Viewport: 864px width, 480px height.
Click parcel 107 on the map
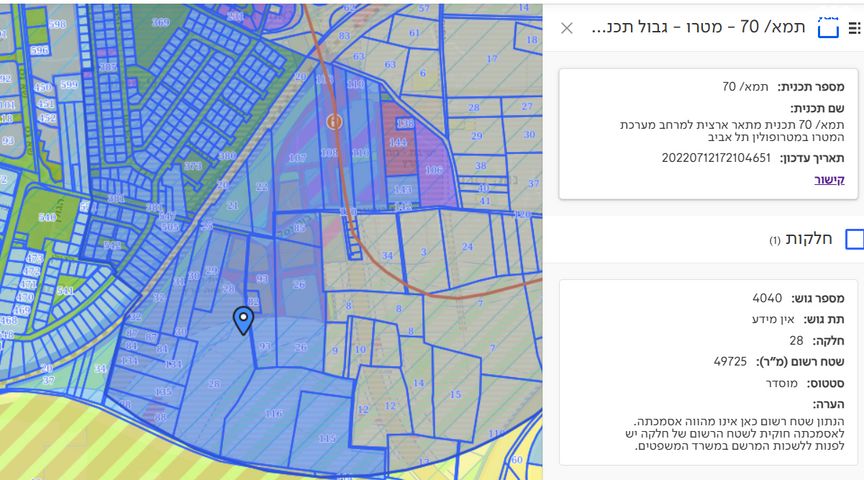[x=297, y=158]
